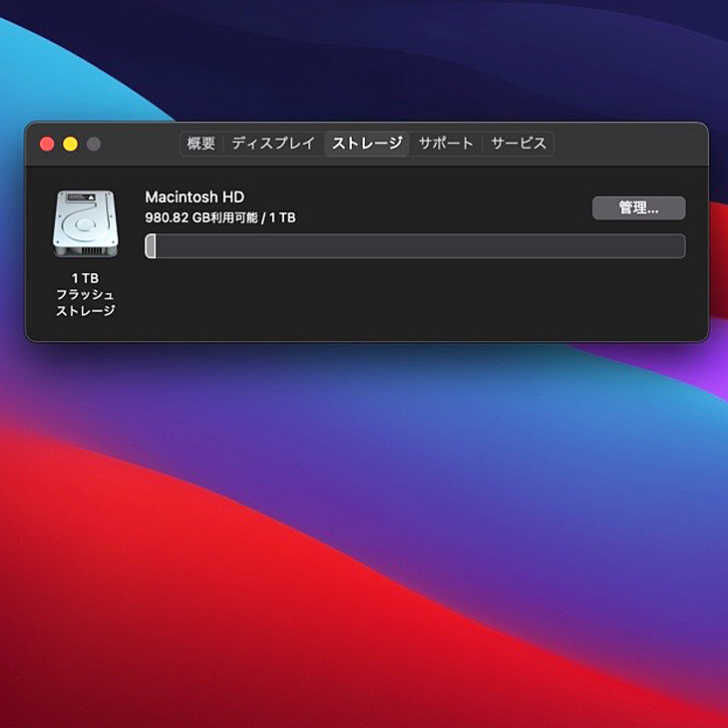728x728 pixels.
Task: Open the ディスプレイ tab
Action: (x=273, y=144)
